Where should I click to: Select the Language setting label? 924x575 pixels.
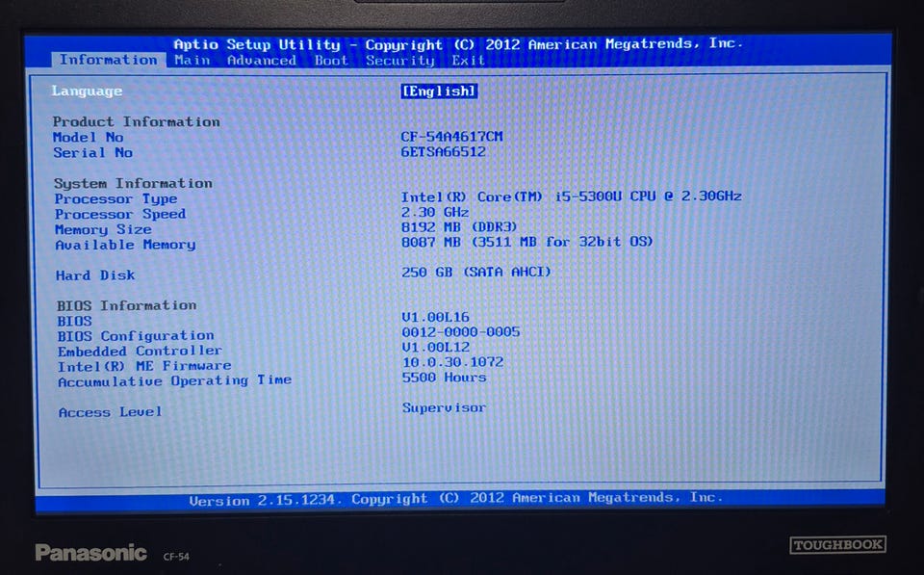point(87,91)
